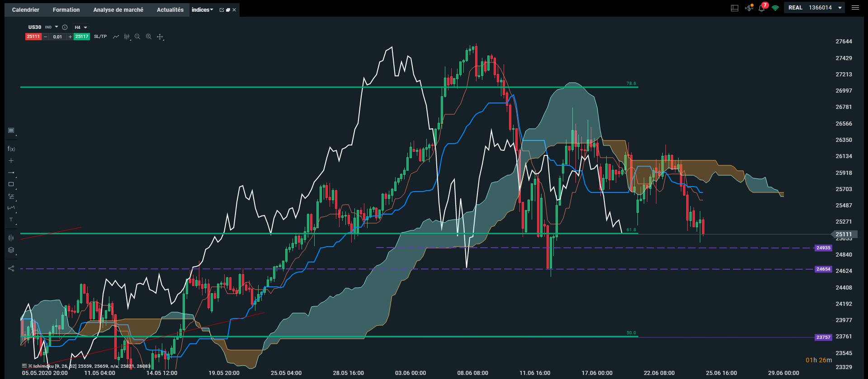Select the crosshair plus drawing tool
Image resolution: width=868 pixels, height=379 pixels.
11,161
